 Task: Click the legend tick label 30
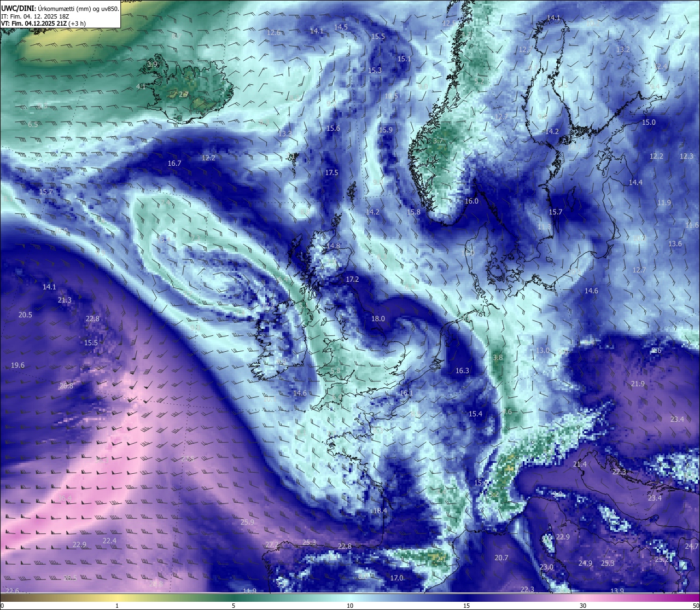(x=583, y=606)
